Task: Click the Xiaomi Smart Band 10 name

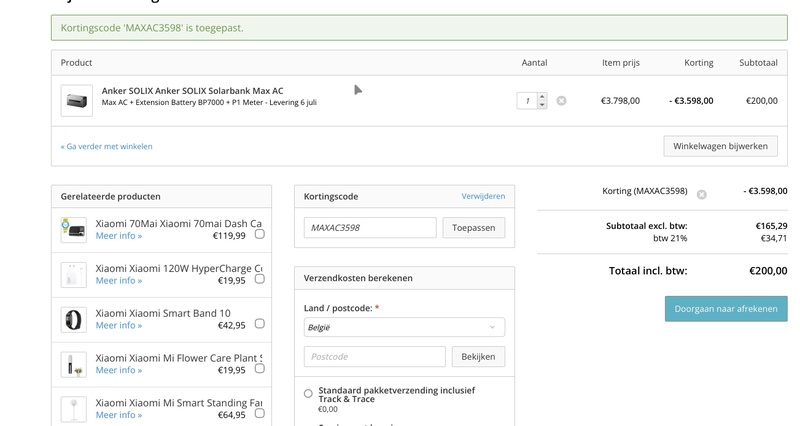Action: 163,313
